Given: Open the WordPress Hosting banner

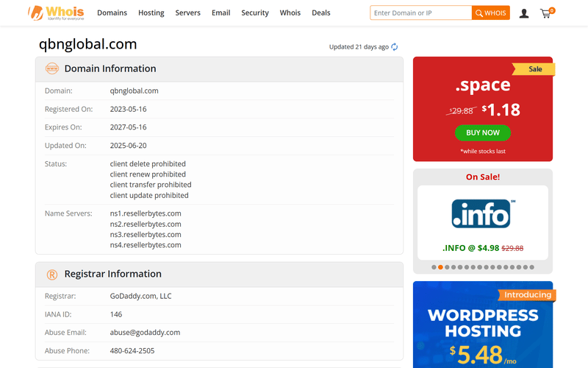Looking at the screenshot, I should pos(483,325).
